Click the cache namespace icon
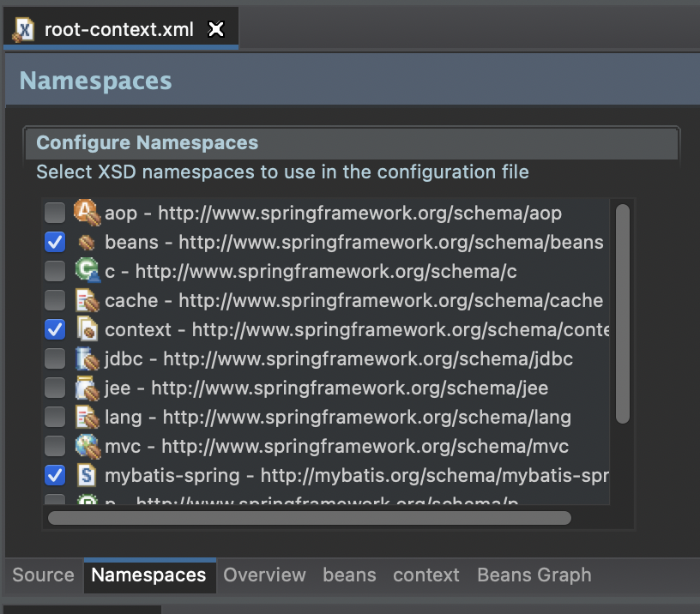Screen dimensions: 700x614 tap(87, 300)
